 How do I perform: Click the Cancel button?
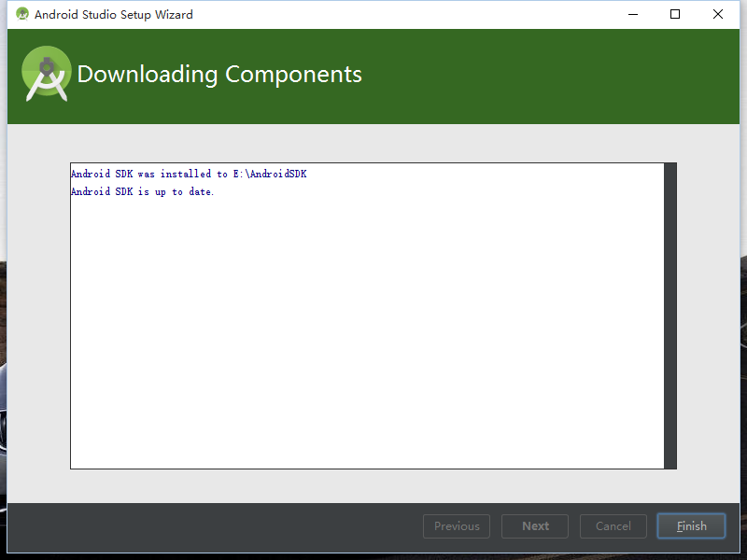[613, 526]
